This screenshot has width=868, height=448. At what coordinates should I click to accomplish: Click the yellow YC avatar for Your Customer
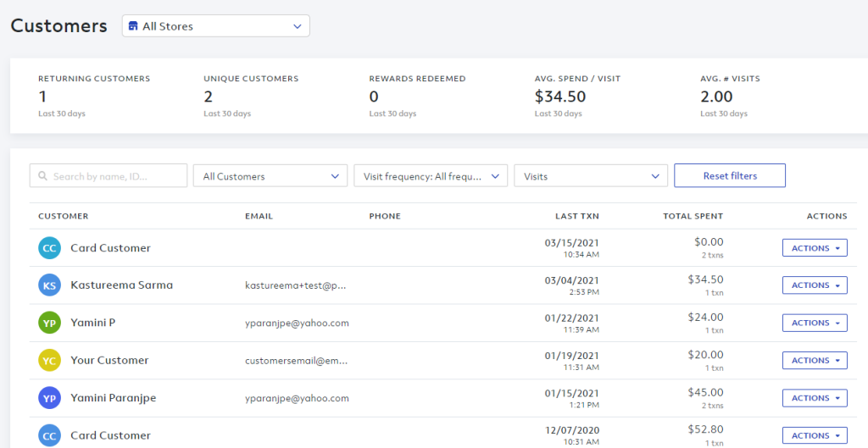point(49,361)
